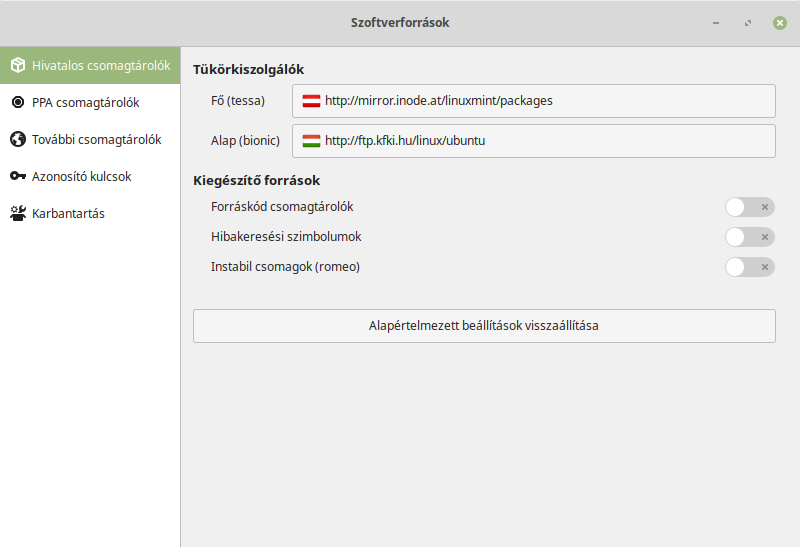Viewport: 800px width, 547px height.
Task: Go to Karbantartás section
Action: (90, 213)
